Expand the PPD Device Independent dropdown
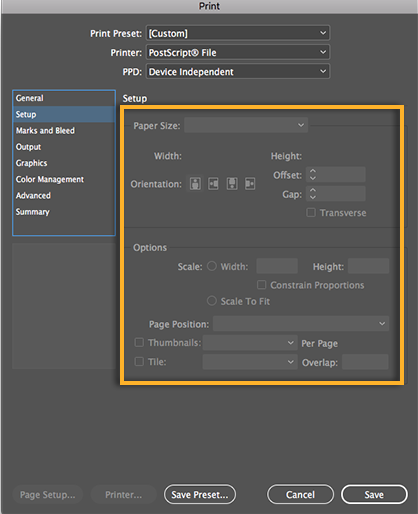 tap(238, 71)
